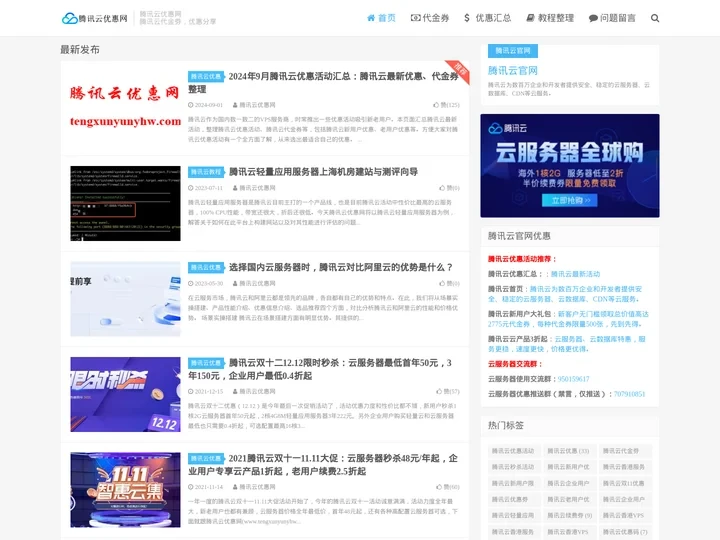Click the date 2024-09-01
720x540 pixels.
[x=205, y=105]
